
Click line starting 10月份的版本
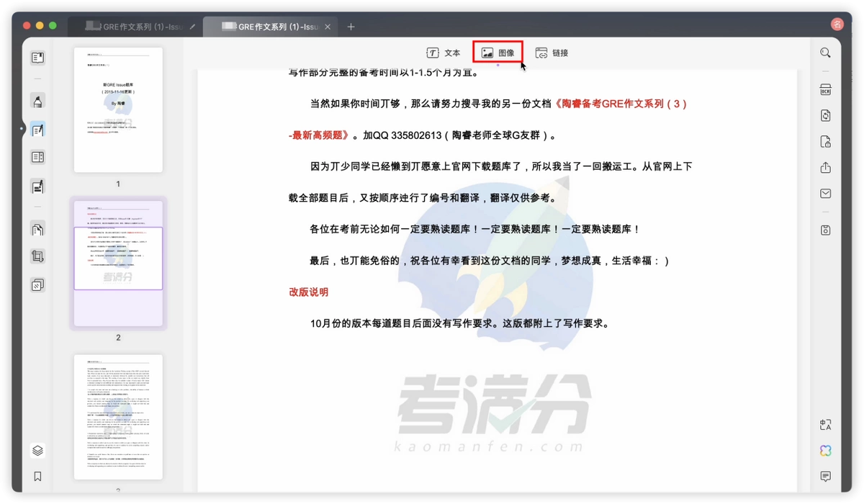coord(460,324)
